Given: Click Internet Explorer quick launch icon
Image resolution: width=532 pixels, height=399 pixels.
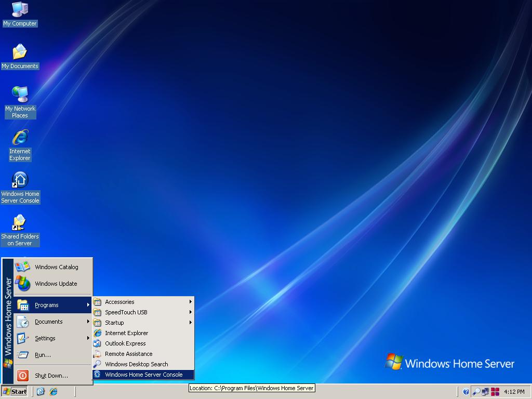Looking at the screenshot, I should click(x=53, y=391).
